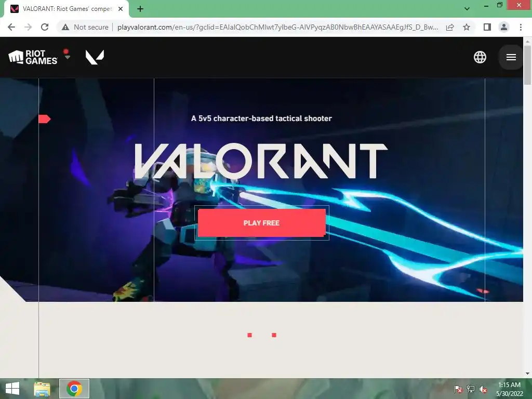This screenshot has height=399, width=532.
Task: Focus the playvalorant.com address bar
Action: pyautogui.click(x=277, y=27)
